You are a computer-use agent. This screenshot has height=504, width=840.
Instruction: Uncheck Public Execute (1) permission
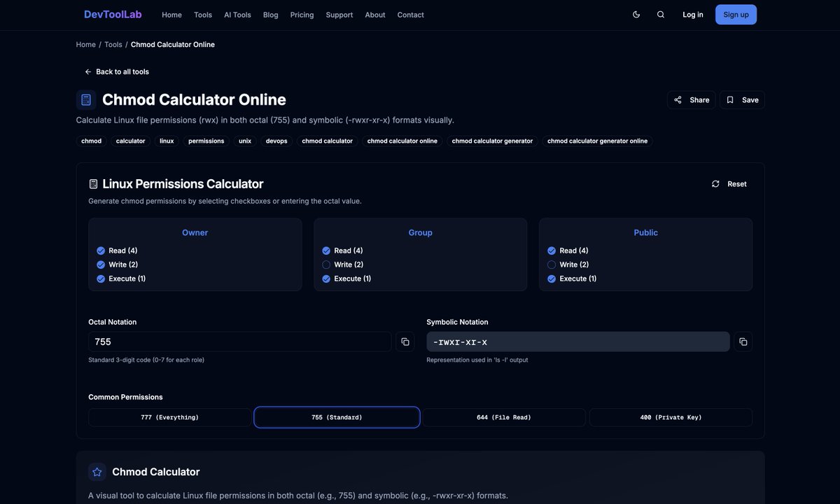tap(552, 279)
